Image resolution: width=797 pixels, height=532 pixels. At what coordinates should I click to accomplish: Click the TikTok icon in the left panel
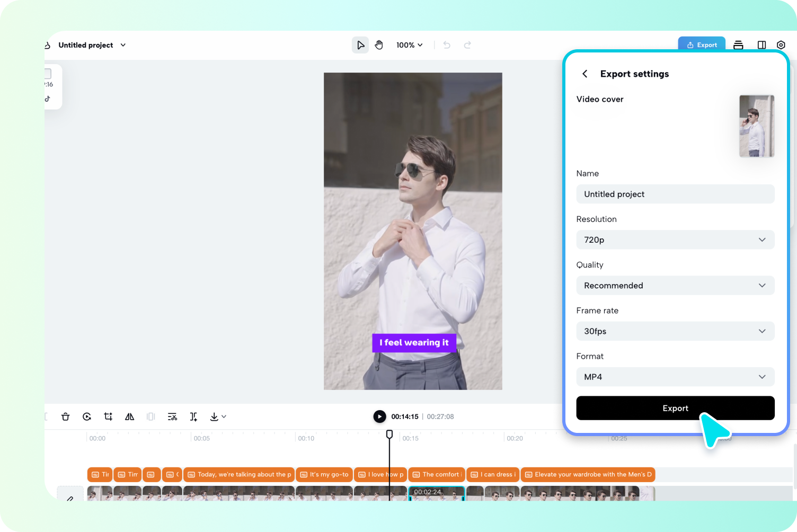(x=48, y=99)
